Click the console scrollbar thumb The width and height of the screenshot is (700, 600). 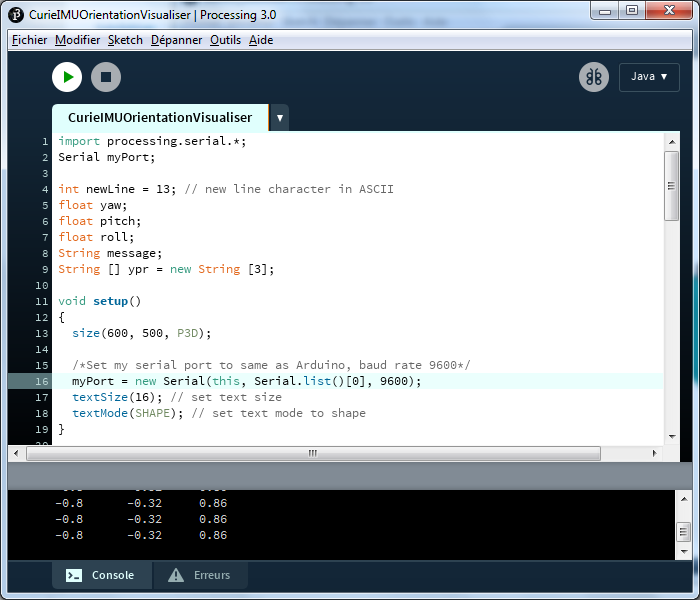(683, 532)
